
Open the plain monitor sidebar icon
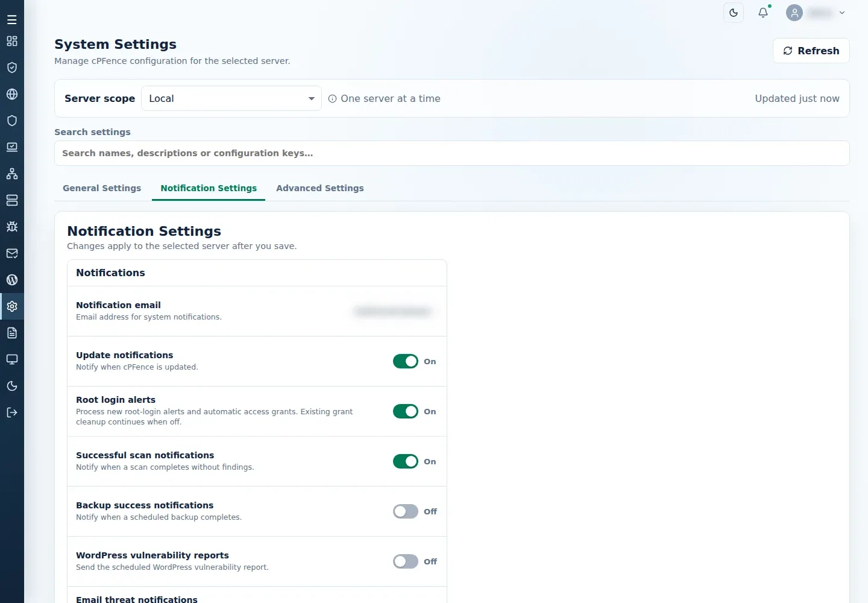click(12, 359)
